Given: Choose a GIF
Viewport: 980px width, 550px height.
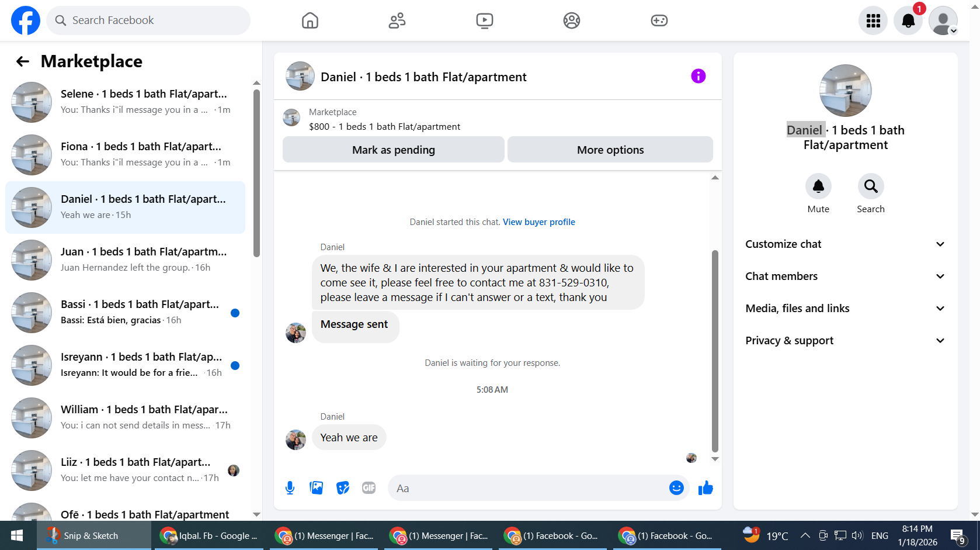Looking at the screenshot, I should point(369,488).
